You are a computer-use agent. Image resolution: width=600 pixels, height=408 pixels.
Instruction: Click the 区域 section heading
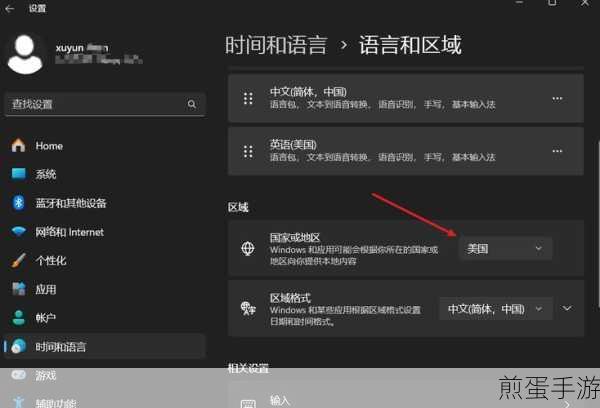(x=238, y=207)
